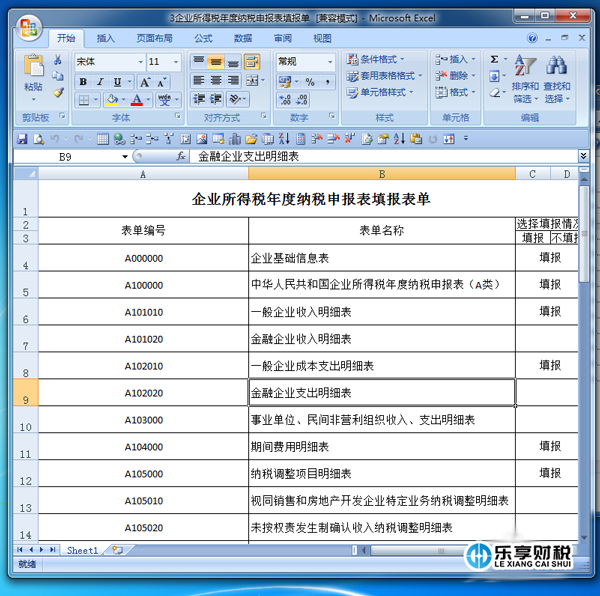Increase font size with large A
Screen dimensions: 600x596
pyautogui.click(x=145, y=82)
